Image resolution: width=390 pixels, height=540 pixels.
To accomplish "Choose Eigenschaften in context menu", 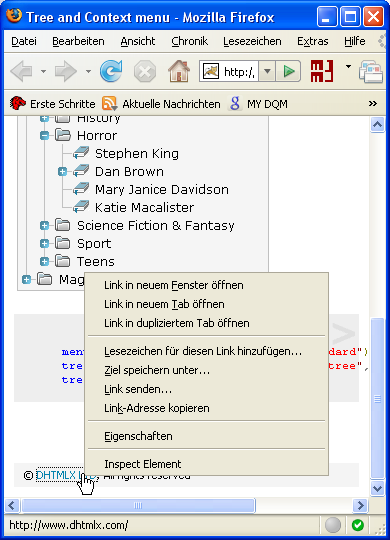I will coord(207,436).
